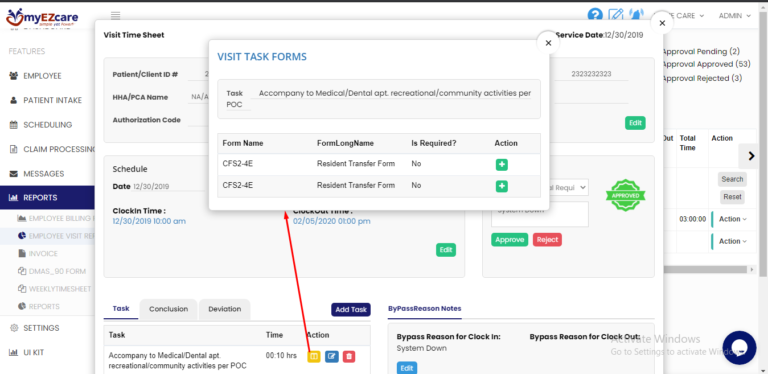Edit the Accompany to Medical task
Image resolution: width=768 pixels, height=374 pixels.
[332, 356]
